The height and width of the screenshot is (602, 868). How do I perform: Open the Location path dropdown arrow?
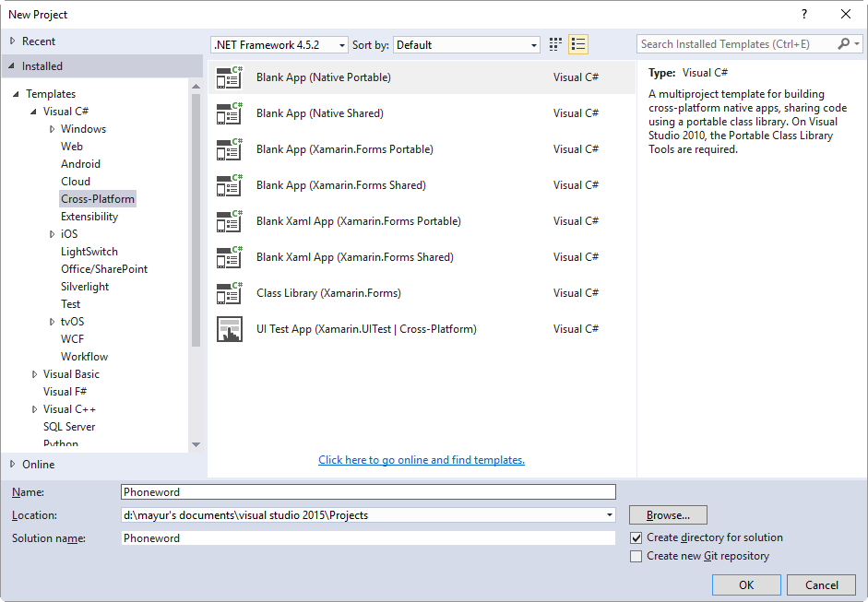(x=609, y=515)
